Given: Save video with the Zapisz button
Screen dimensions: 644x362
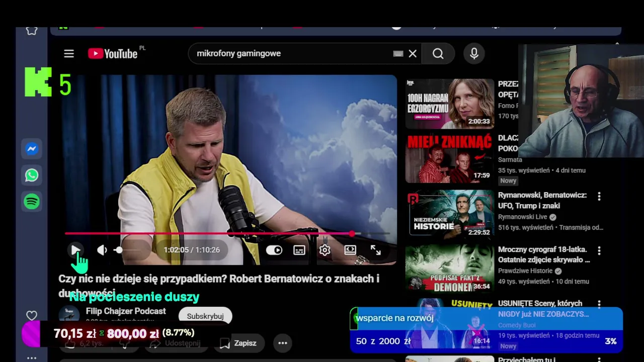Looking at the screenshot, I should (x=239, y=343).
